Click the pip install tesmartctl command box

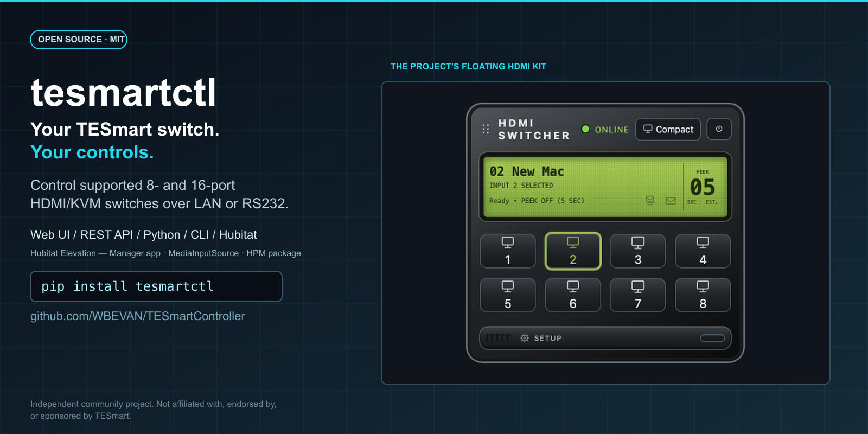[x=156, y=286]
